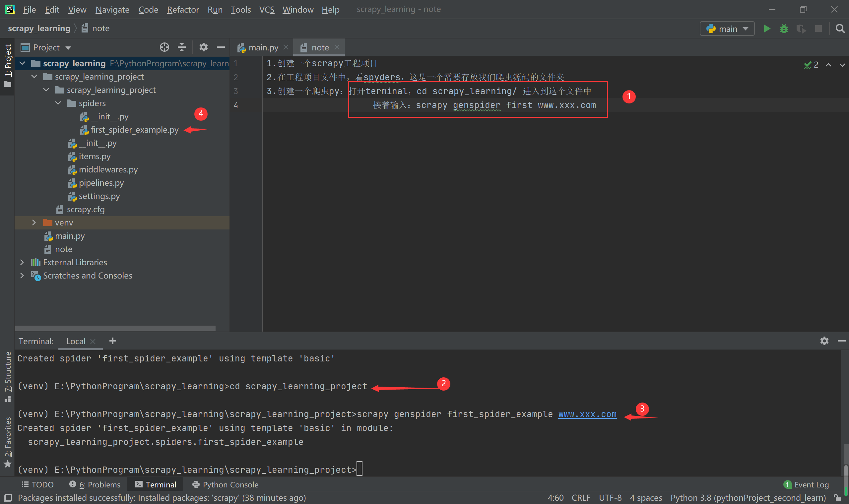Image resolution: width=849 pixels, height=504 pixels.
Task: Collapse the spiders folder
Action: [58, 103]
